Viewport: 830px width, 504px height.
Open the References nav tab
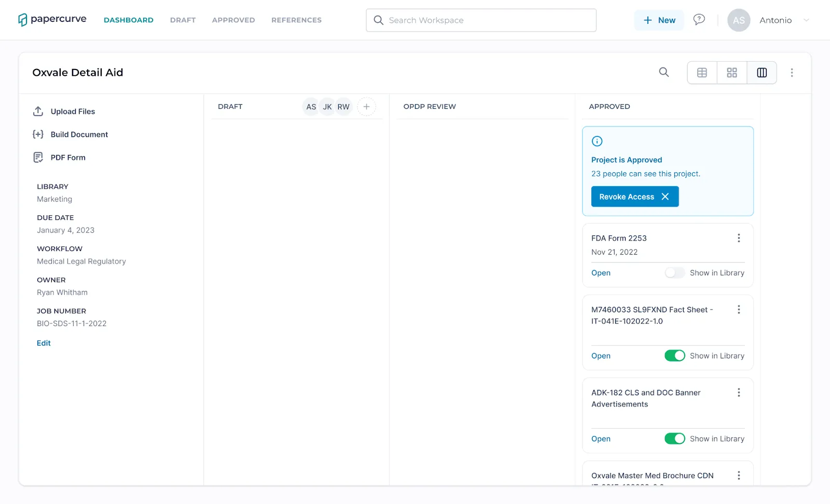(x=296, y=20)
